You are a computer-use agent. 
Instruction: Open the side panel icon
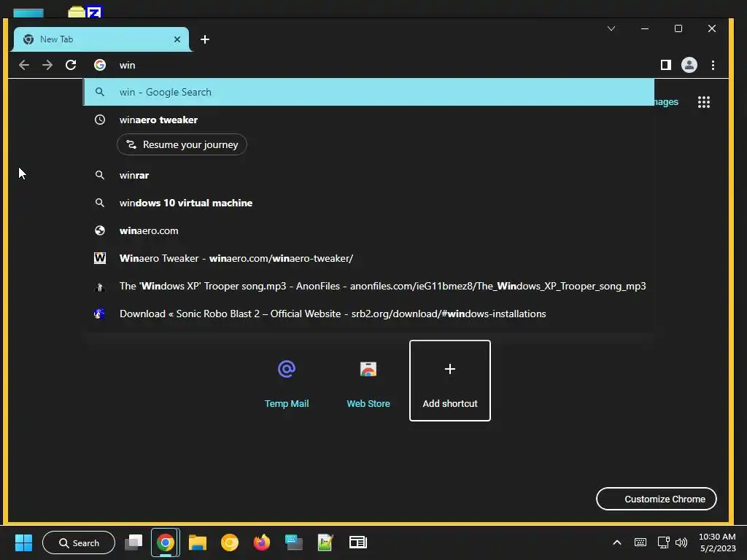(x=665, y=65)
